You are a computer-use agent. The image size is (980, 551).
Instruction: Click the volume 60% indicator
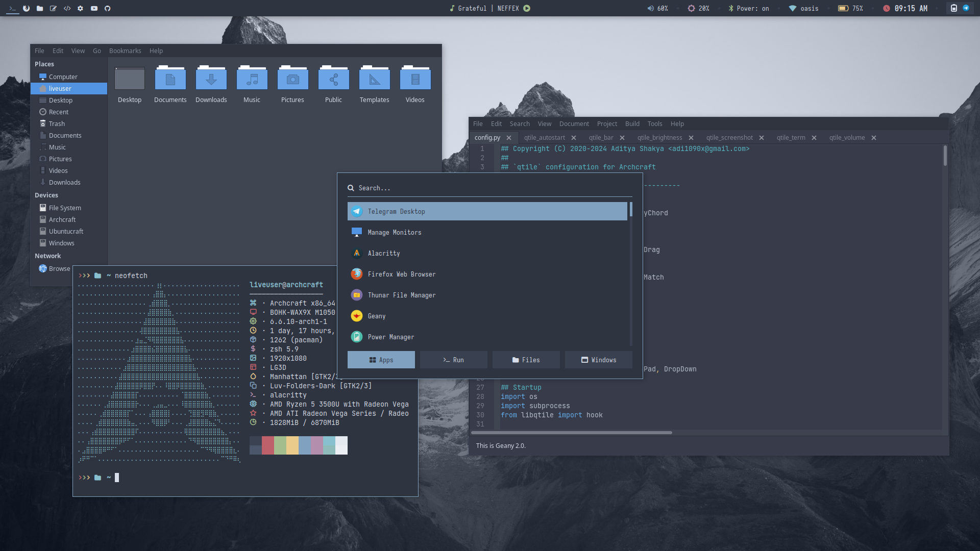[x=657, y=8]
